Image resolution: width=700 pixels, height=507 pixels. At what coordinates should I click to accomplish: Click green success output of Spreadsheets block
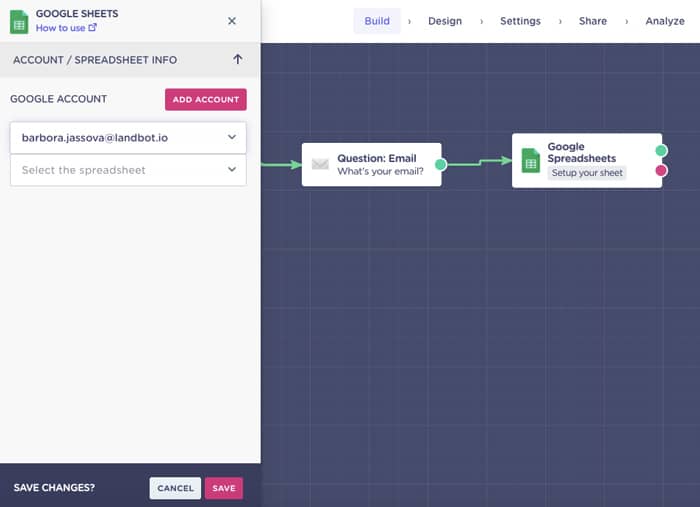point(661,151)
